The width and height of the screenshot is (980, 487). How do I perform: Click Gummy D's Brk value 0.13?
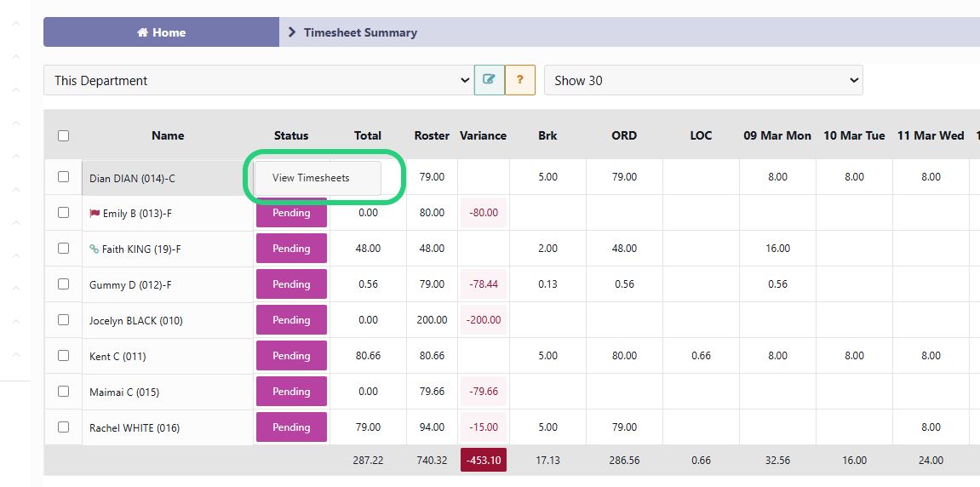pos(547,284)
